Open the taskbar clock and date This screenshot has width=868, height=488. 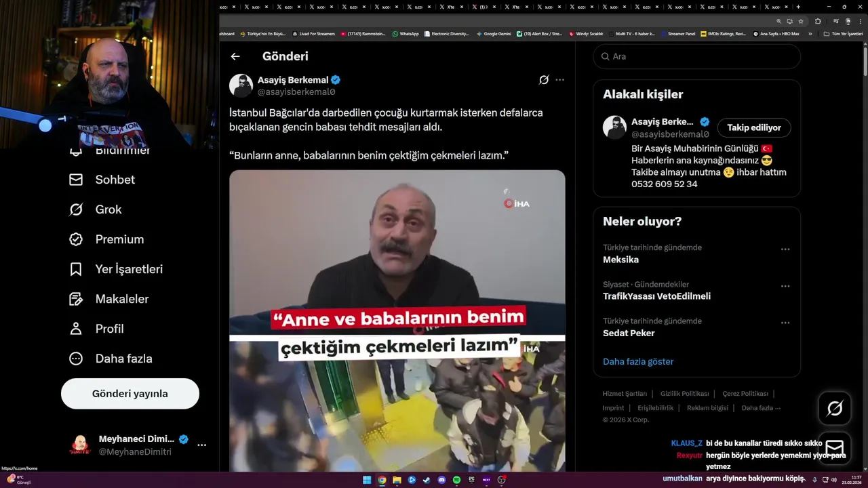[x=851, y=480]
